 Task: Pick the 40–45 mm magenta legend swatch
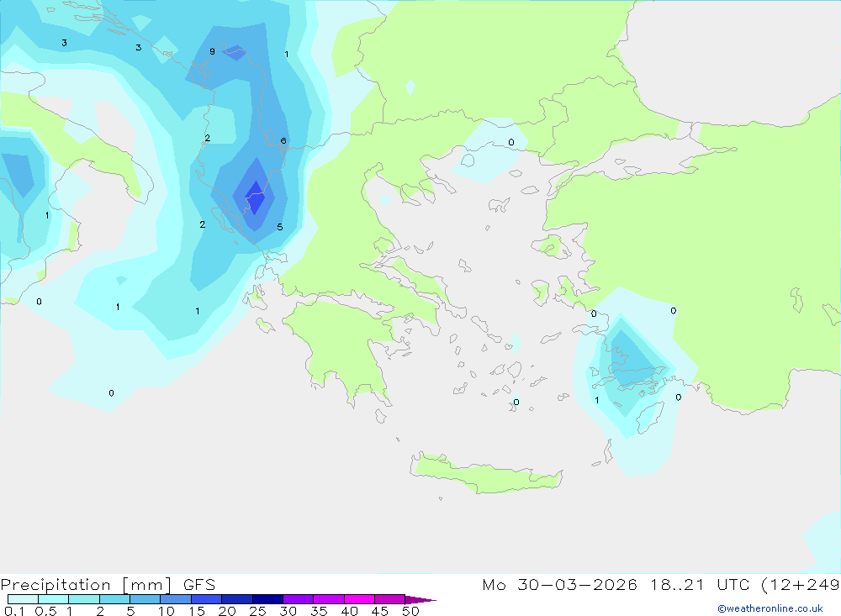pos(359,599)
